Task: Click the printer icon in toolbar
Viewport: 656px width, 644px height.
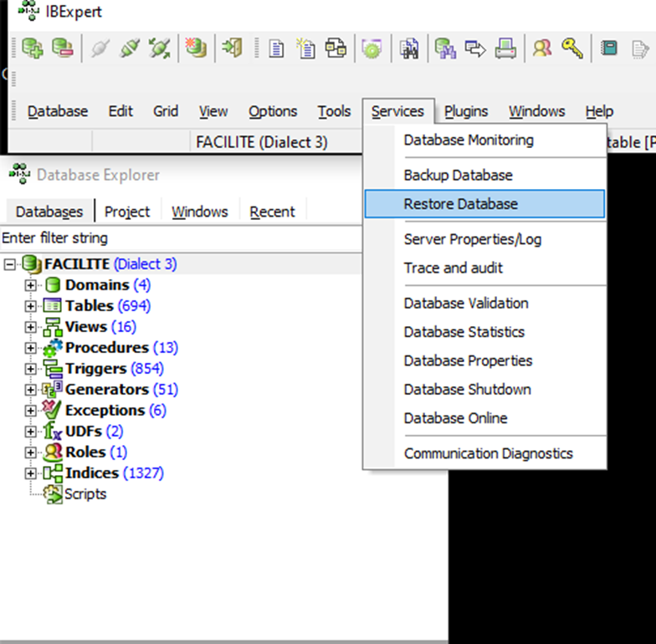Action: coord(505,49)
